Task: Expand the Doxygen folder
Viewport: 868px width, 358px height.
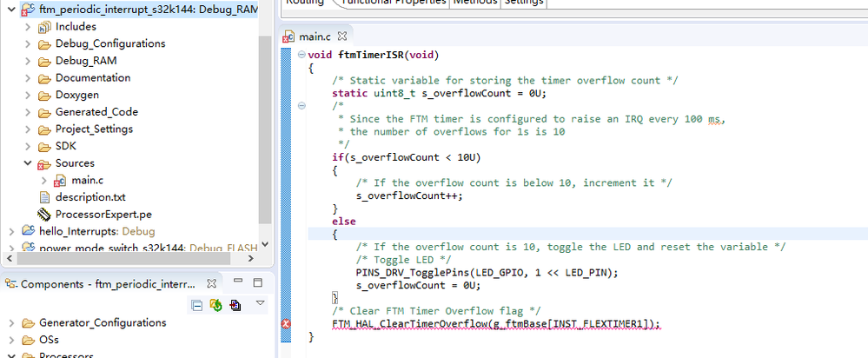Action: [28, 96]
